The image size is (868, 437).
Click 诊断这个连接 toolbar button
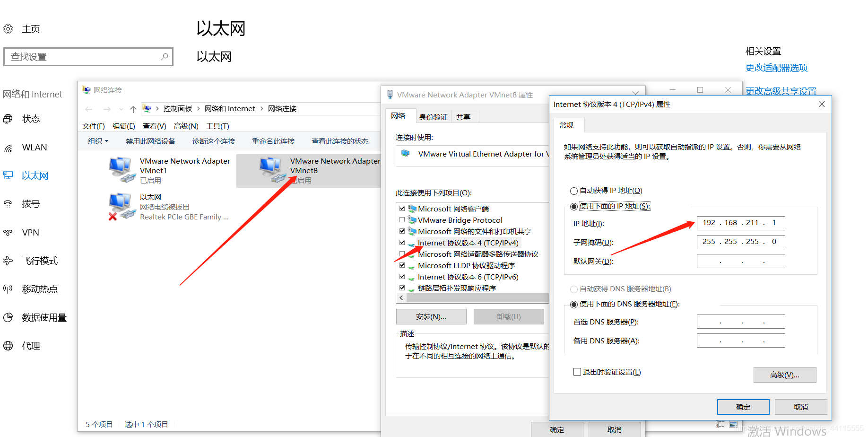(x=214, y=141)
